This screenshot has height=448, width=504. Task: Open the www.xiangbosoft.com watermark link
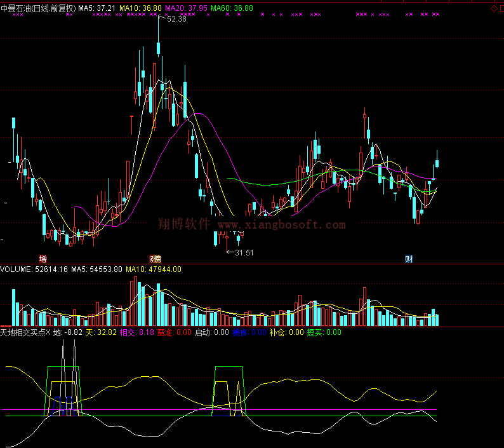click(x=282, y=225)
